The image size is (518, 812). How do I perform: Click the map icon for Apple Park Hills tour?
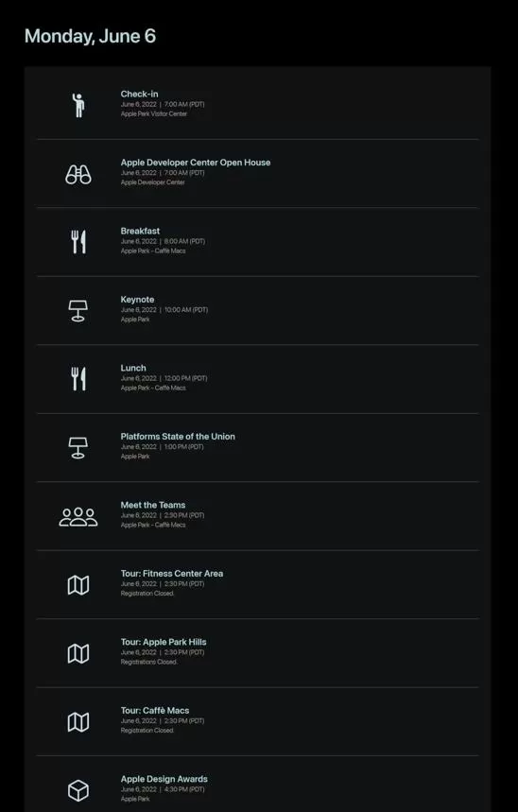click(78, 653)
